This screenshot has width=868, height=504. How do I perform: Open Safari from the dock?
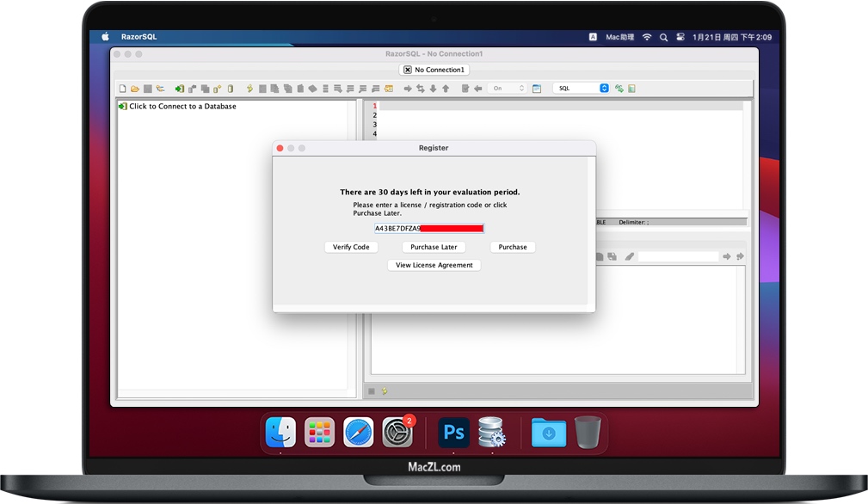point(358,432)
